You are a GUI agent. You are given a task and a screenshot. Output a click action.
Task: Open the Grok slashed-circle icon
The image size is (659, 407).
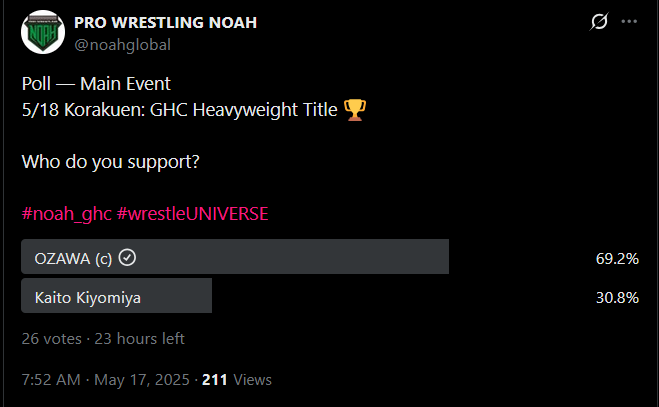(600, 21)
